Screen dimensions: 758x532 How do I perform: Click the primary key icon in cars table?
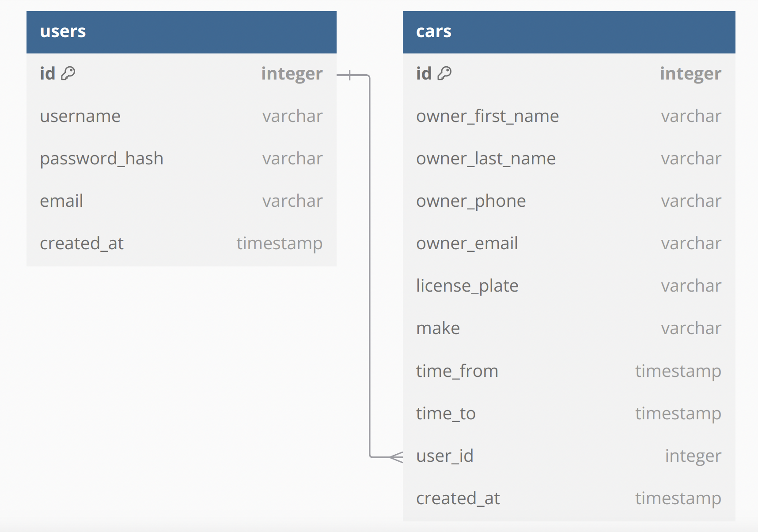coord(444,73)
